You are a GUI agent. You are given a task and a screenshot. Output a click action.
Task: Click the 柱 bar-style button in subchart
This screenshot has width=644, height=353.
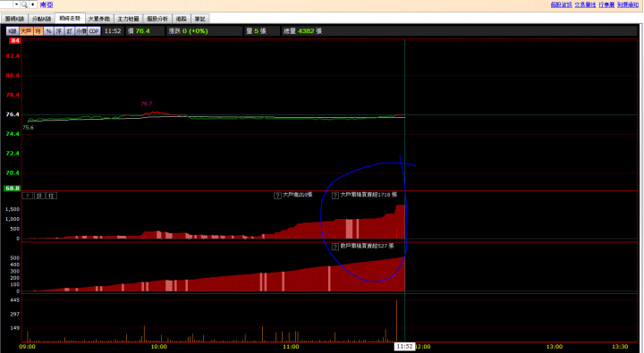51,196
